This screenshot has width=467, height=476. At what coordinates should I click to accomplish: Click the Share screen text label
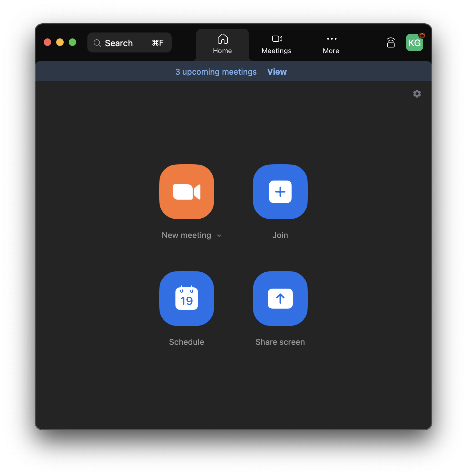280,342
